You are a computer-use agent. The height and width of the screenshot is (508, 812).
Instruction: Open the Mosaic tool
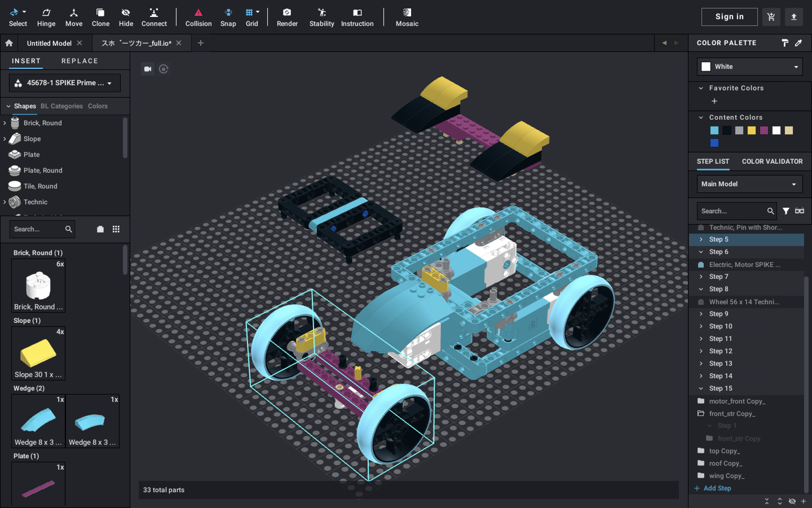[x=407, y=17]
